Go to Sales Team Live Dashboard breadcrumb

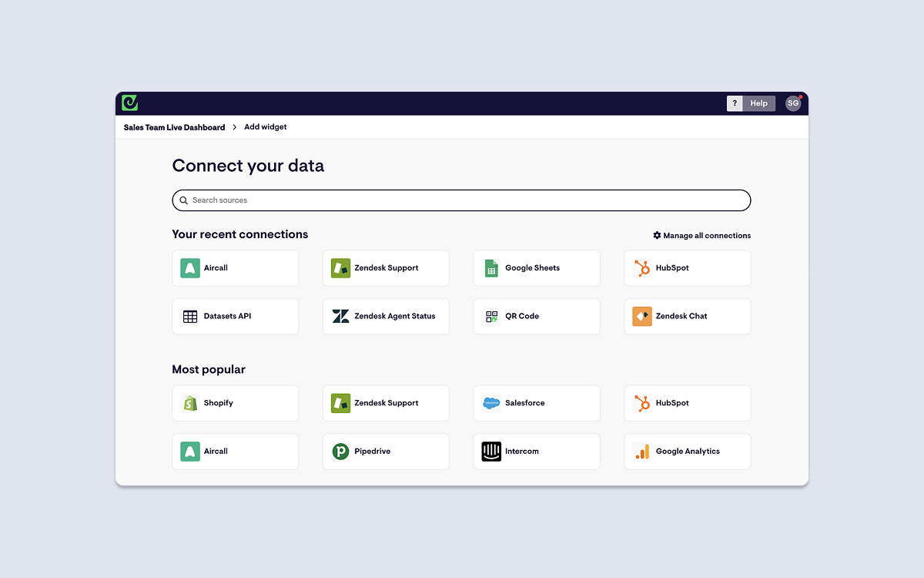click(174, 127)
